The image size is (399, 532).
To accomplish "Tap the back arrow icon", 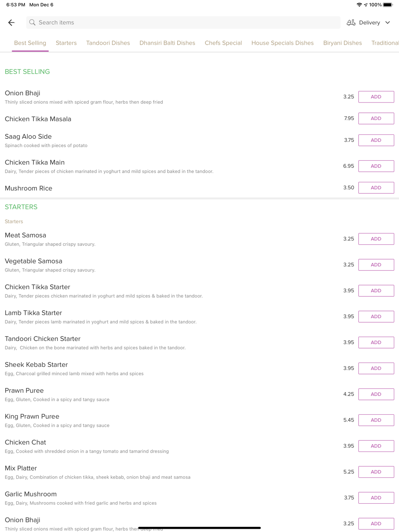I will [x=11, y=23].
